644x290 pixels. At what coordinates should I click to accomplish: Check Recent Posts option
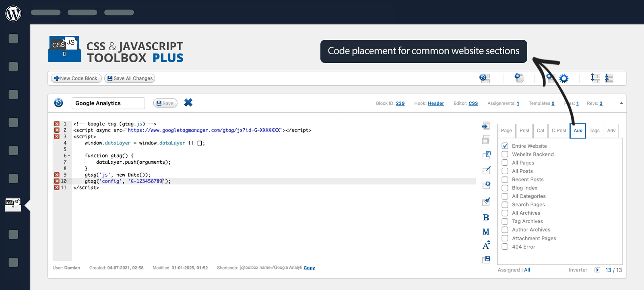[x=505, y=179]
